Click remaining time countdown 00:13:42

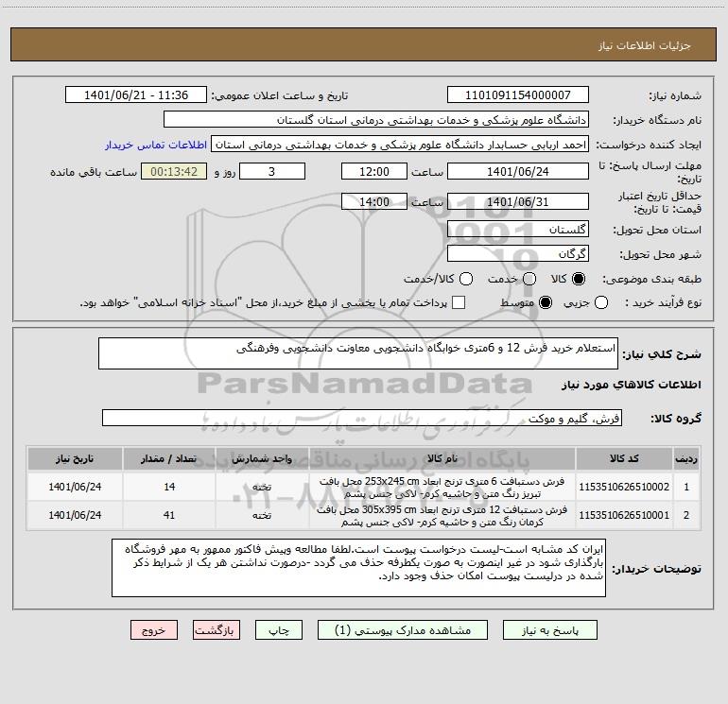pyautogui.click(x=174, y=171)
